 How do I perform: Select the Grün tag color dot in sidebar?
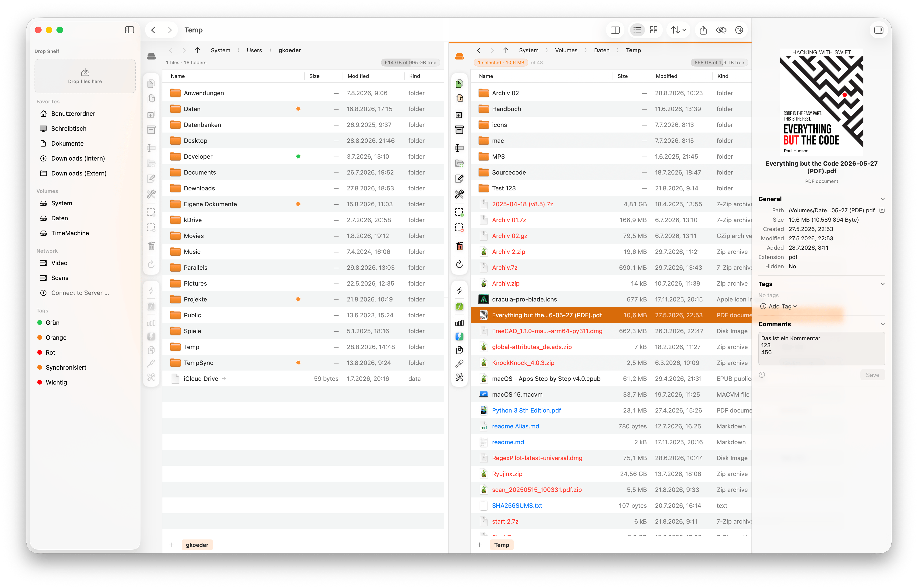click(x=40, y=323)
